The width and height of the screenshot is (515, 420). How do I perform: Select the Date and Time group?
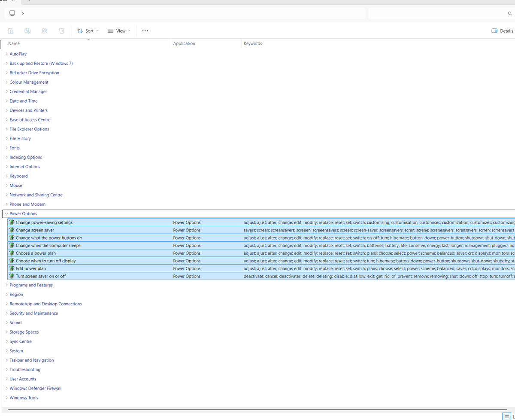[24, 101]
